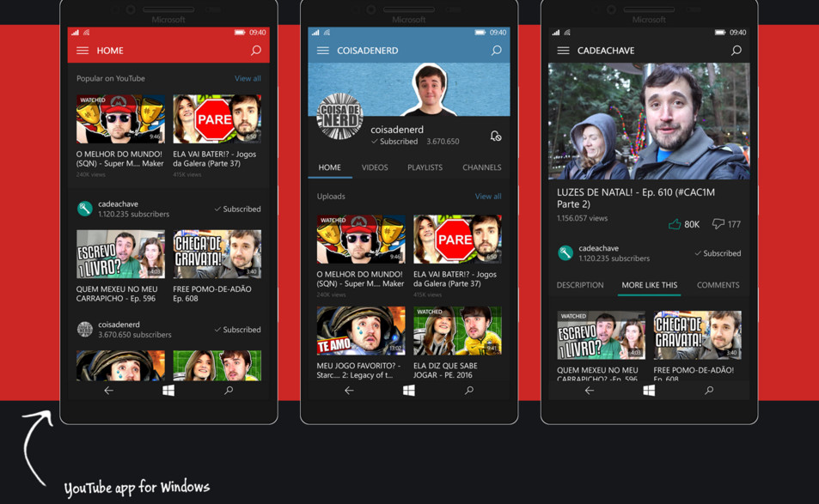Image resolution: width=819 pixels, height=504 pixels.
Task: Toggle Subscribed under LUZES DE NATAL video
Action: 718,253
